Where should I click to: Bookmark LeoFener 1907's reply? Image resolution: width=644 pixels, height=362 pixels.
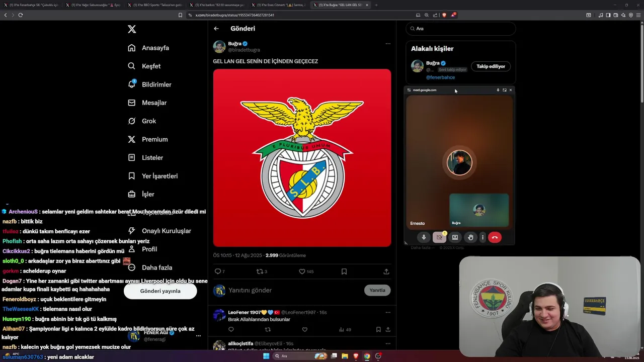click(x=378, y=330)
